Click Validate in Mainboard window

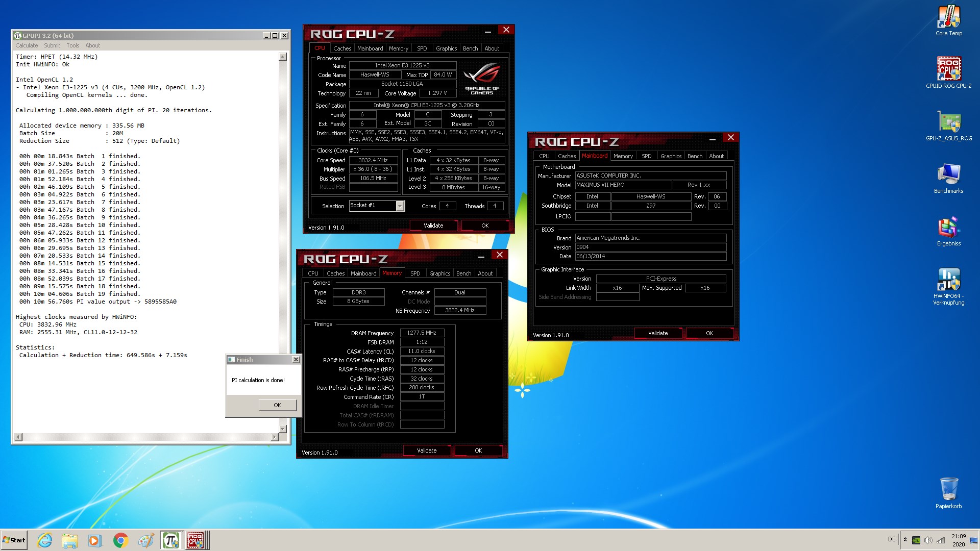click(658, 333)
